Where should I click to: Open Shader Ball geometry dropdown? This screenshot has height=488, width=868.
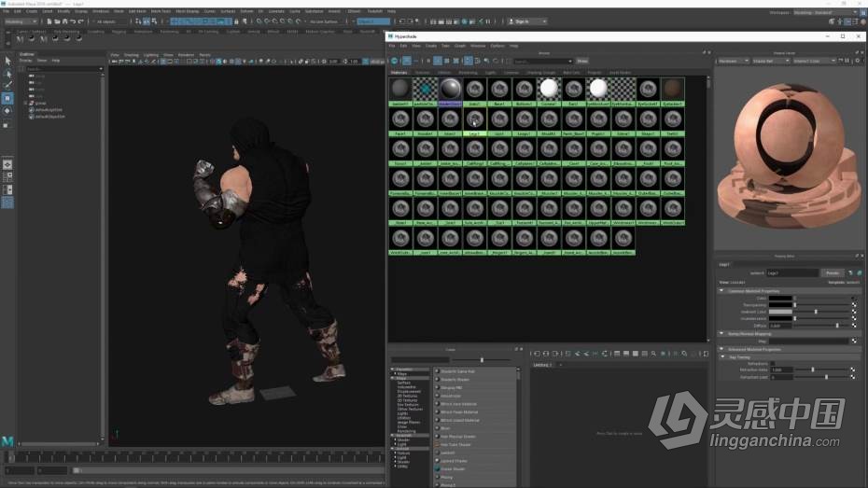point(771,61)
